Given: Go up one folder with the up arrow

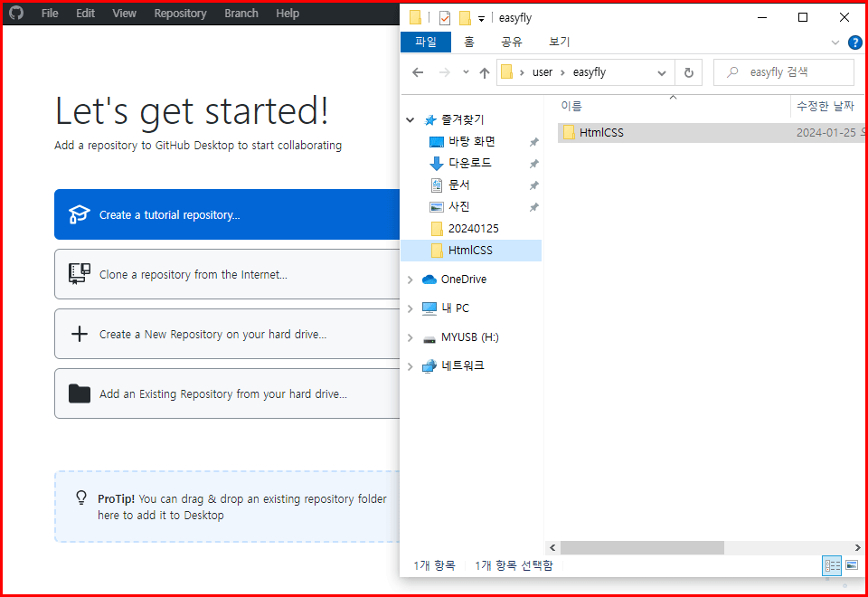Looking at the screenshot, I should point(485,72).
